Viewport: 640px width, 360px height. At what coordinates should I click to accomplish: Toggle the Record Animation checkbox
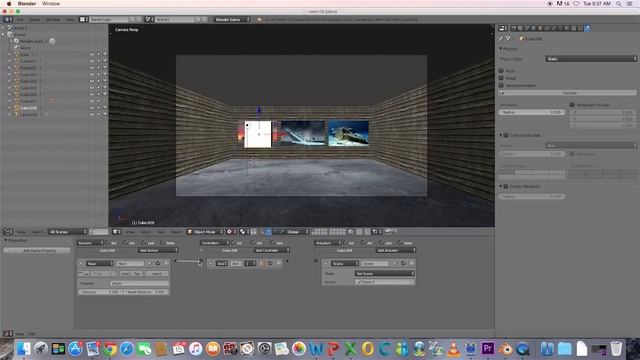pos(501,85)
